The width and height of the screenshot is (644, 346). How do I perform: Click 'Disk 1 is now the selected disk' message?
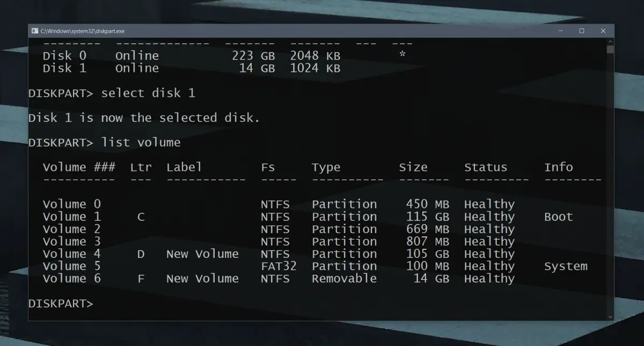tap(144, 118)
